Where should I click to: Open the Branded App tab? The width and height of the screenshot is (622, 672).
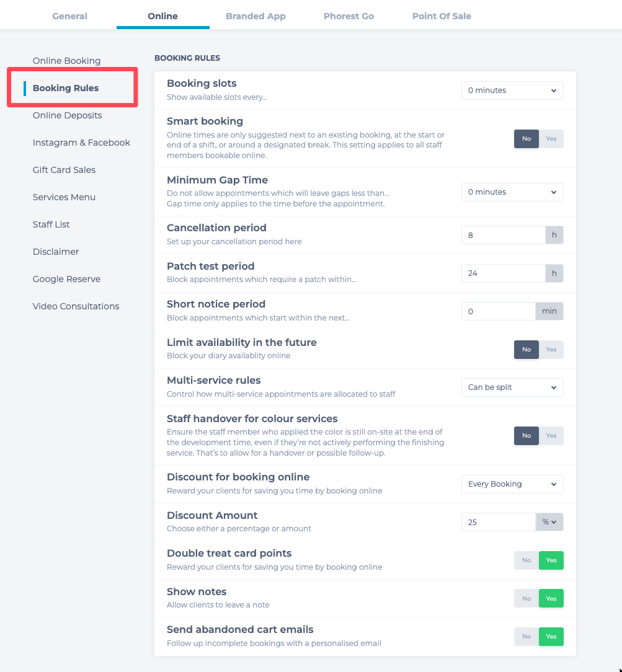tap(256, 16)
